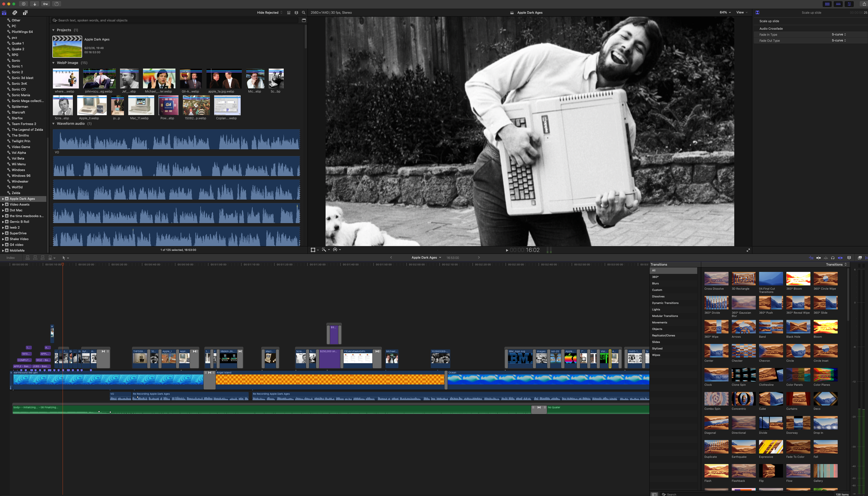
Task: Click the Transition inspector icon
Action: [757, 12]
